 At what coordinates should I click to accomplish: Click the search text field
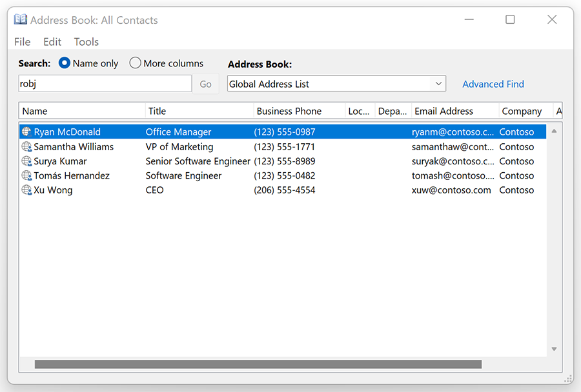[x=105, y=84]
